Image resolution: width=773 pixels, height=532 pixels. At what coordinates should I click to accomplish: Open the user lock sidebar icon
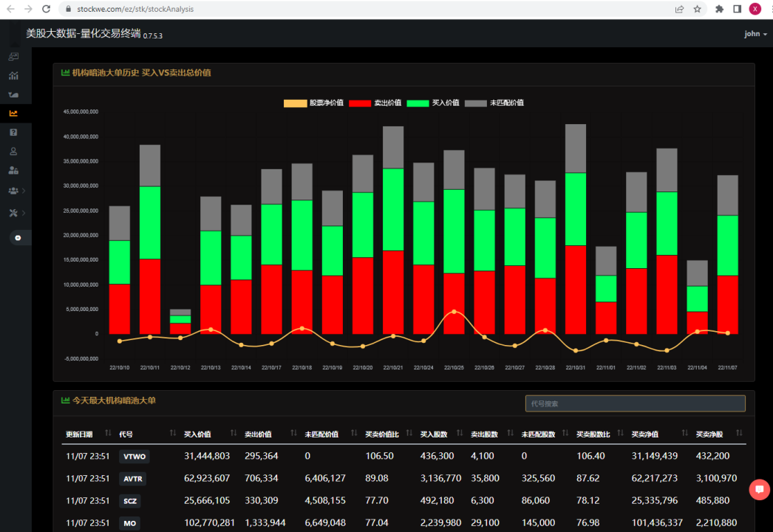coord(13,171)
